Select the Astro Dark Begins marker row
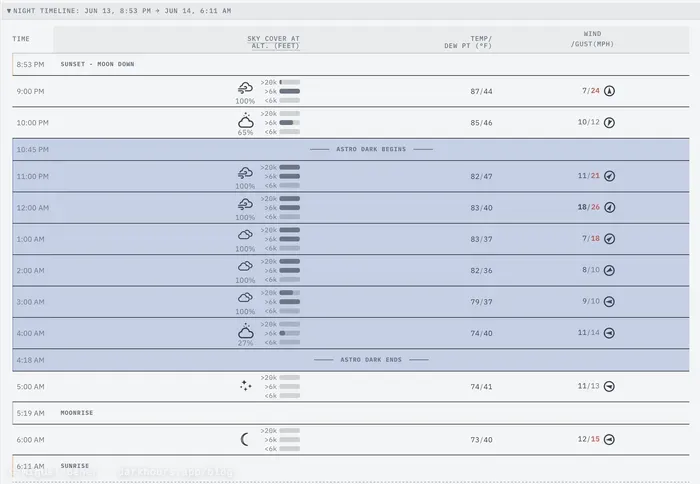 [351, 150]
